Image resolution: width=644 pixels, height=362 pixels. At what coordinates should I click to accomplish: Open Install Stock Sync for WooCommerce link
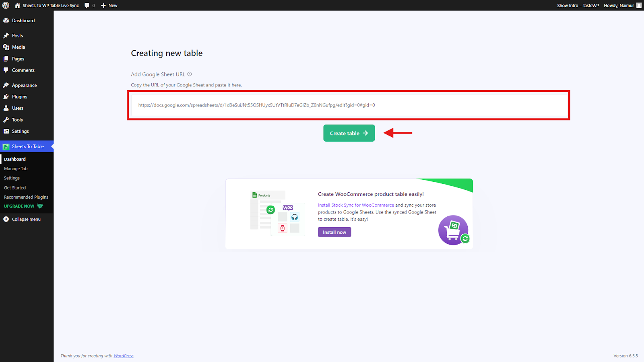356,205
